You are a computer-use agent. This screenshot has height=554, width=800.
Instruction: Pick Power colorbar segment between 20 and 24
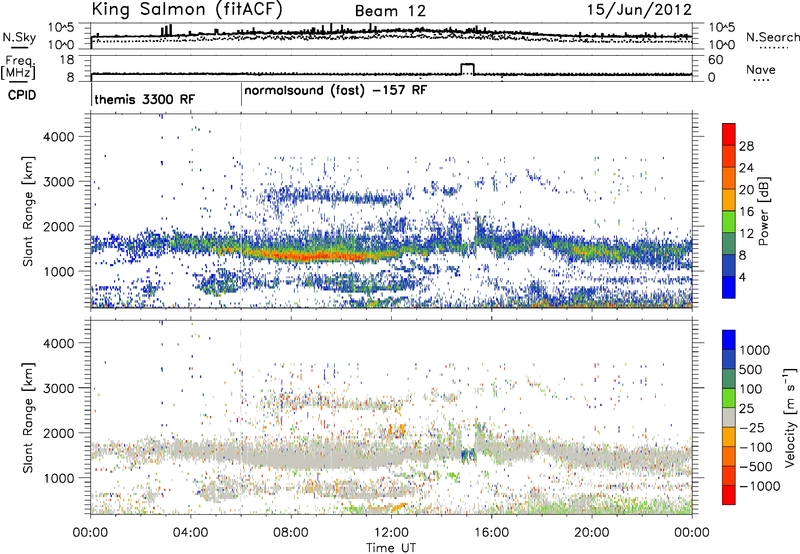click(729, 179)
